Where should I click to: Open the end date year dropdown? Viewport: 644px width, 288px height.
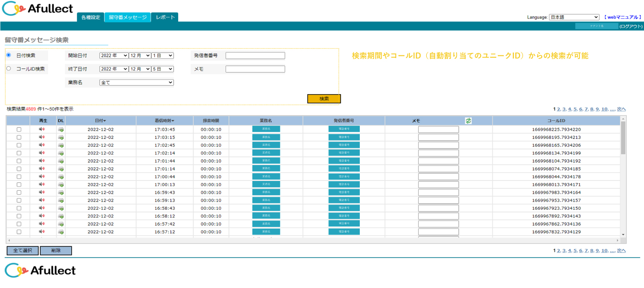click(x=114, y=69)
